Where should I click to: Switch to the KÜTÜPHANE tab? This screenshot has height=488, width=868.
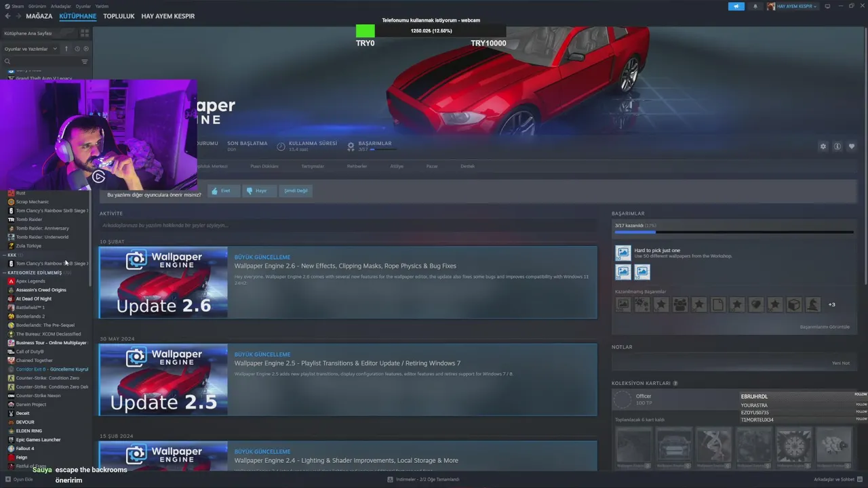point(78,16)
